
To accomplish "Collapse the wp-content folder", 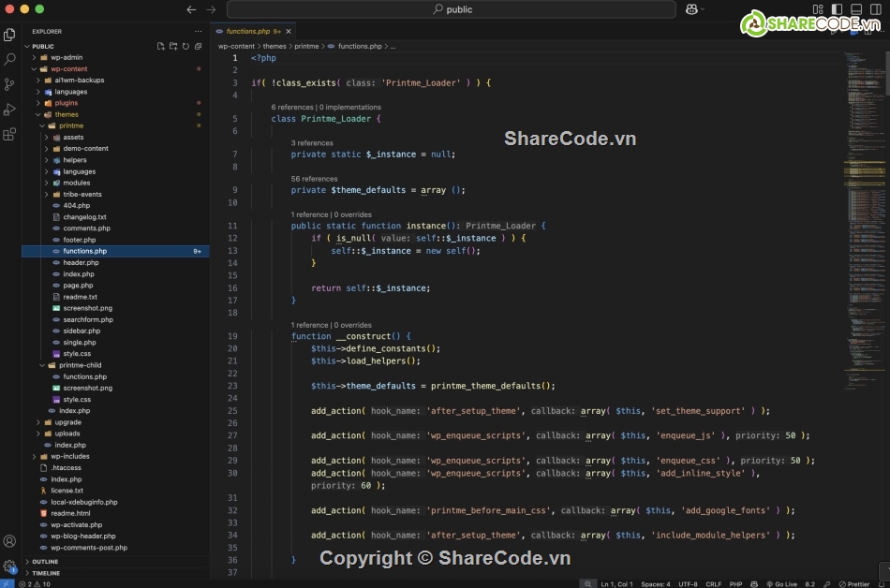I will [34, 69].
